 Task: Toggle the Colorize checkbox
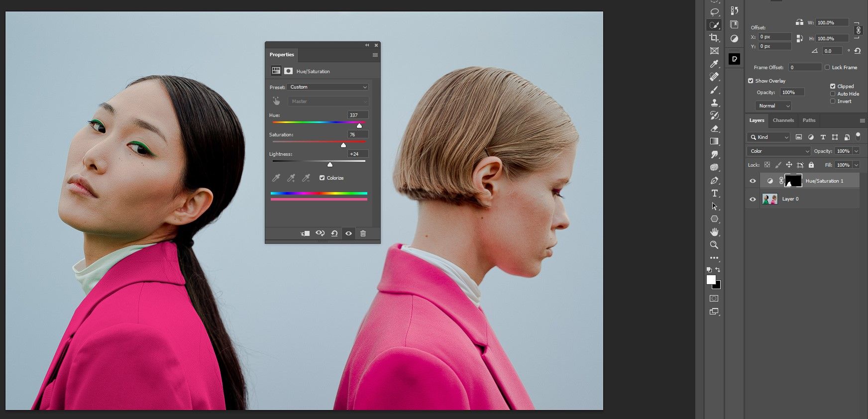coord(322,178)
